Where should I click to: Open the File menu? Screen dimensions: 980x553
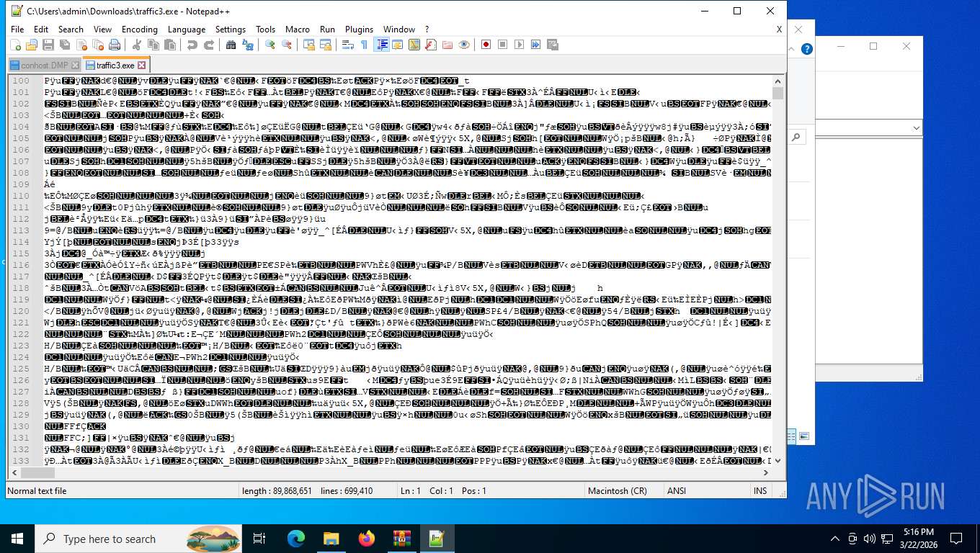click(17, 29)
